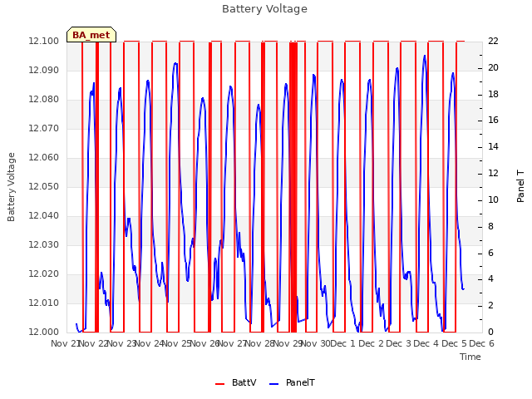Viewport: 532px width, 399px height.
Task: Click the 2 tick on Panel T axis
Action: pos(490,306)
